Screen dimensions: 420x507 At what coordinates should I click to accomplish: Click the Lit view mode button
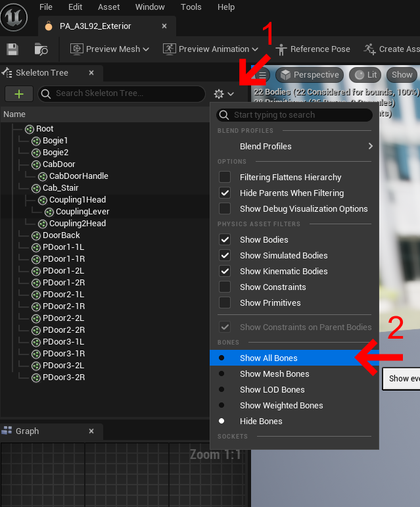click(x=365, y=75)
